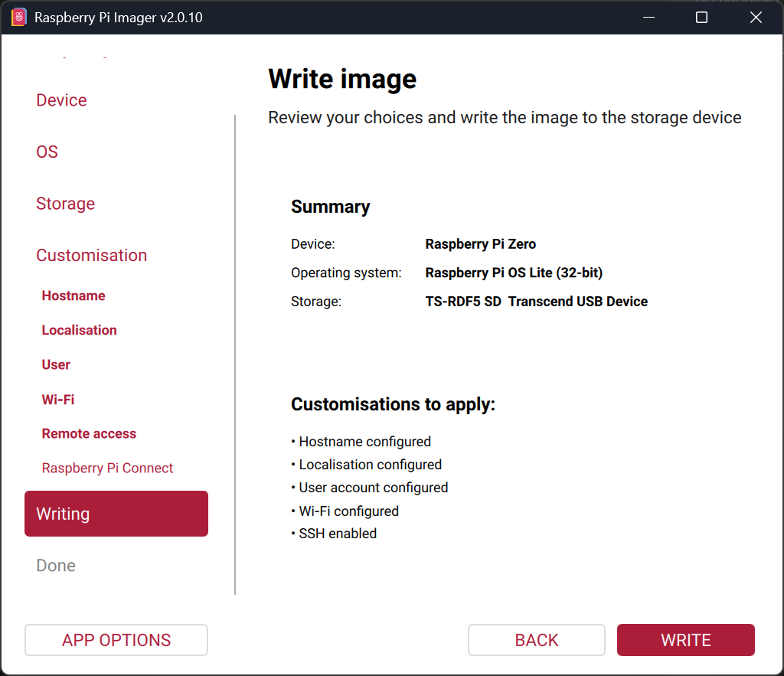The width and height of the screenshot is (784, 676).
Task: Jump to the Localisation sub-step
Action: [79, 330]
